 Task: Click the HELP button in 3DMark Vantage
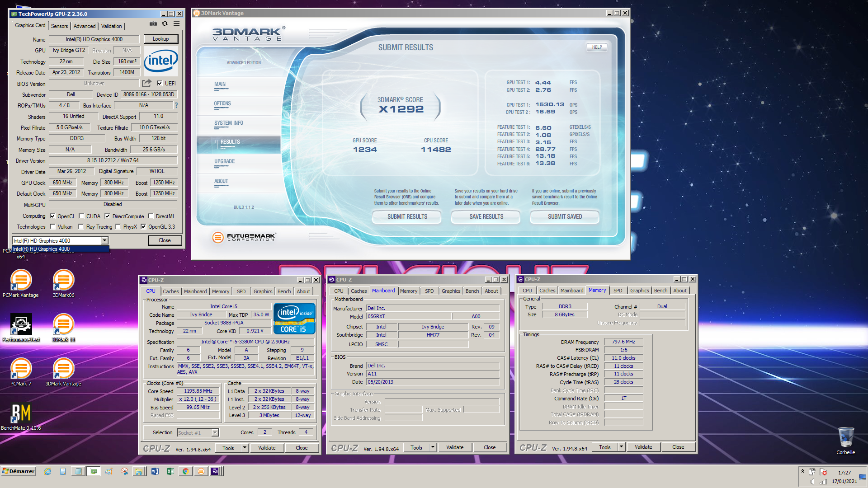point(597,47)
